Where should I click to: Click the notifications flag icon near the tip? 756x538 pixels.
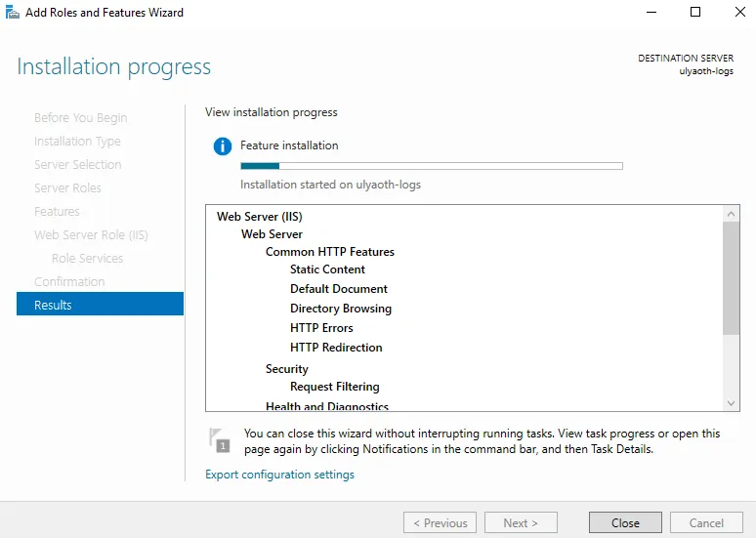(220, 440)
